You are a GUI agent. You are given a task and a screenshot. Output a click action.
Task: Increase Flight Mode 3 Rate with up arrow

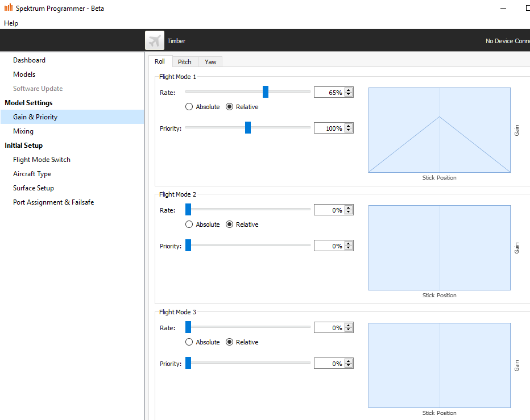349,325
